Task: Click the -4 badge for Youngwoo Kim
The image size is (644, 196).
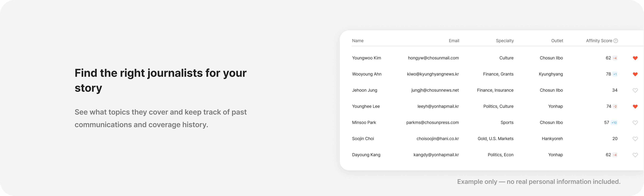Action: coord(615,58)
